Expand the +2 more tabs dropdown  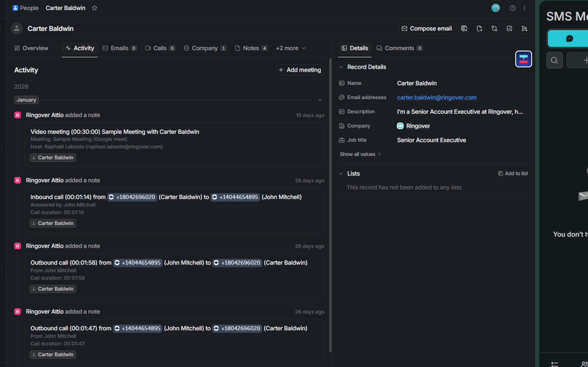point(290,48)
